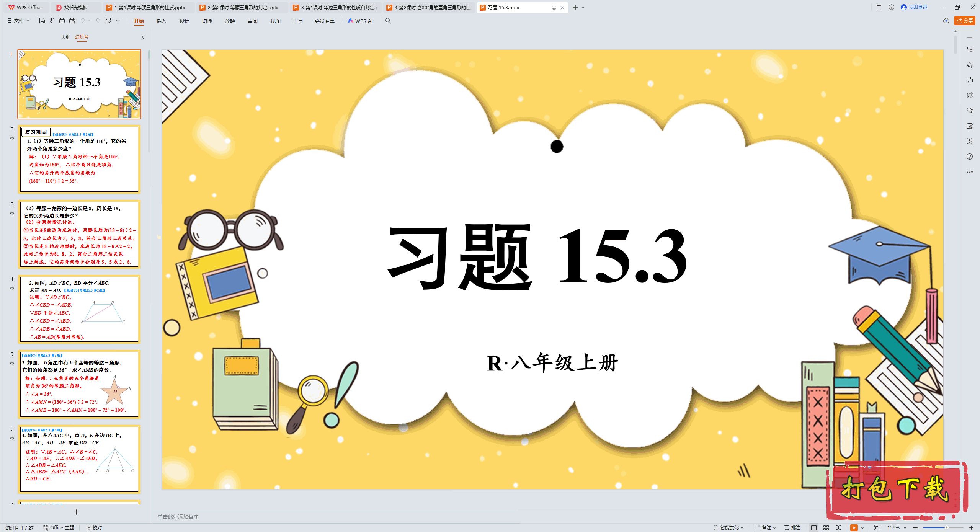The width and height of the screenshot is (980, 532).
Task: Open the 159% zoom level dropdown
Action: pyautogui.click(x=897, y=528)
